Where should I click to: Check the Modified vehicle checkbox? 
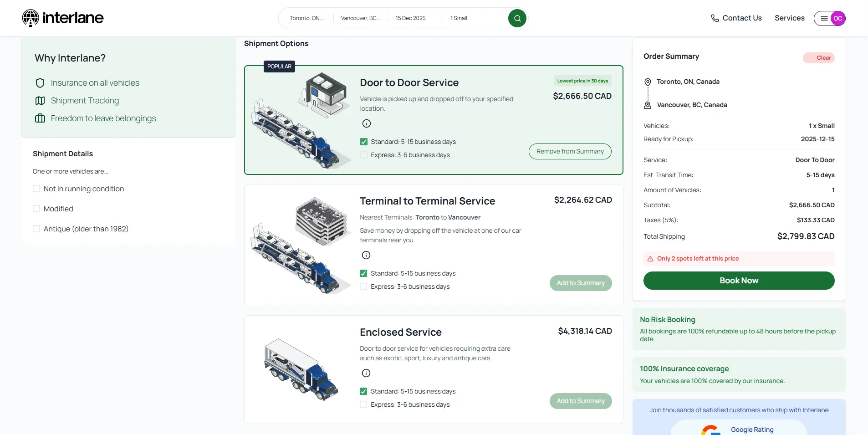(x=36, y=208)
